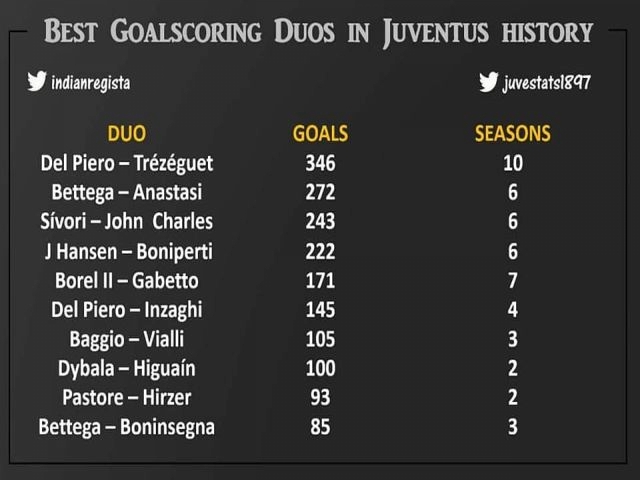Select the Borel II – Gabetto duo
This screenshot has height=480, width=640.
(127, 281)
